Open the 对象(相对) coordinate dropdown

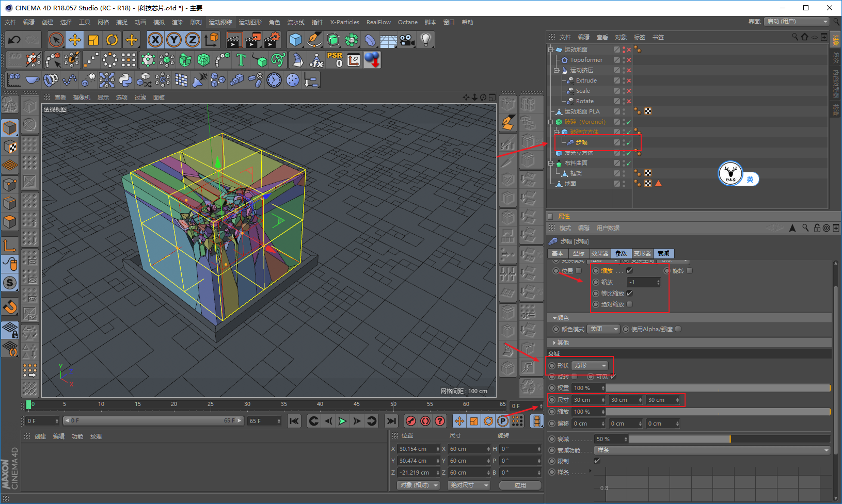(419, 485)
